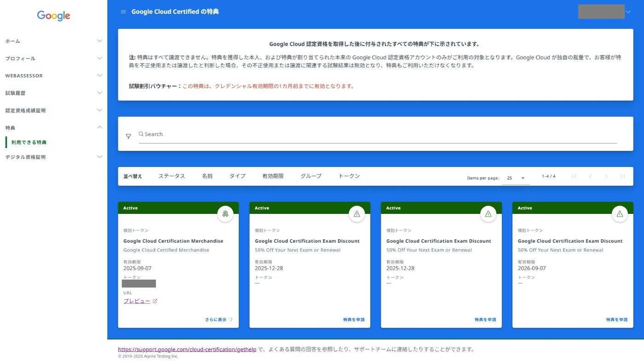Viewport: 644px width, 362px height.
Task: Expand the ホーム sidebar section
Action: click(54, 41)
